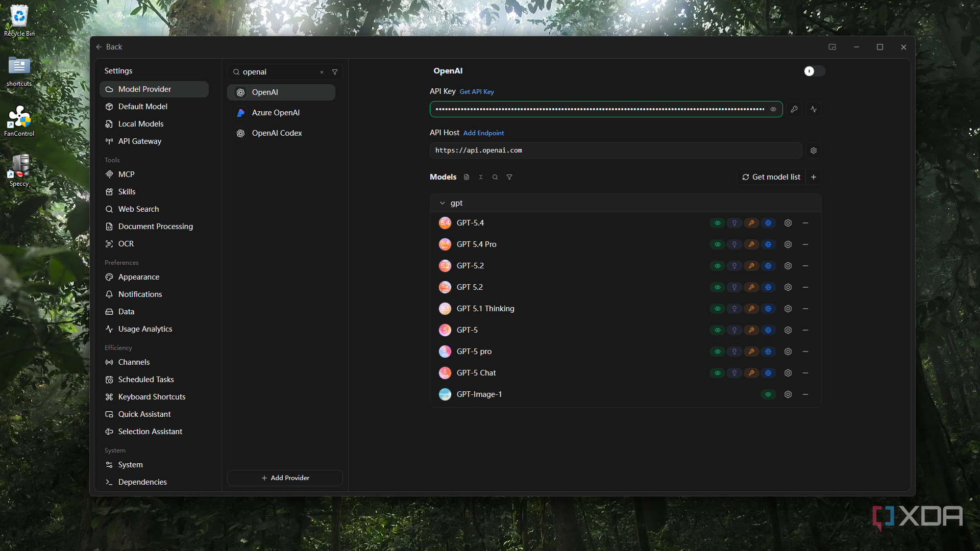This screenshot has width=980, height=551.
Task: Remove the GPT-Image-1 model
Action: pyautogui.click(x=805, y=394)
